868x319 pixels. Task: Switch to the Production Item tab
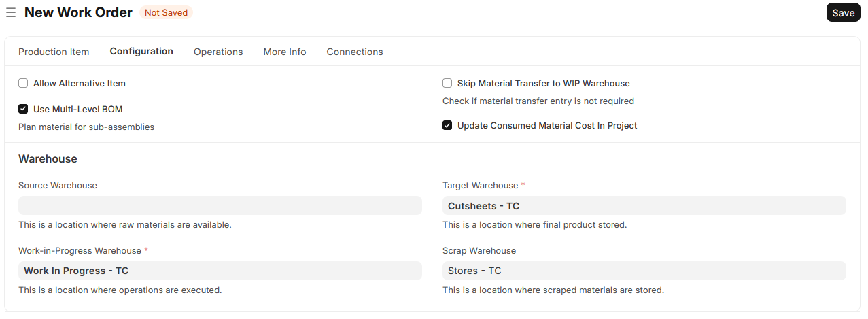click(x=54, y=52)
